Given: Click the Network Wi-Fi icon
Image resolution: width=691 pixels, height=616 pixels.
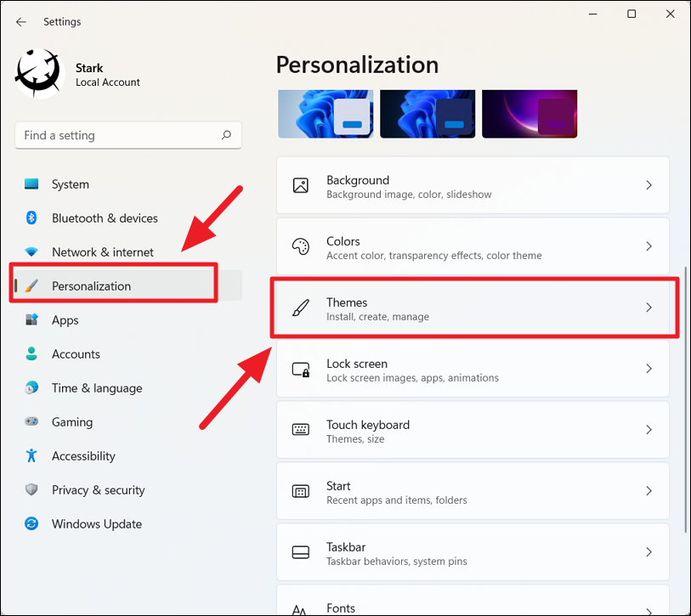Looking at the screenshot, I should pyautogui.click(x=31, y=252).
